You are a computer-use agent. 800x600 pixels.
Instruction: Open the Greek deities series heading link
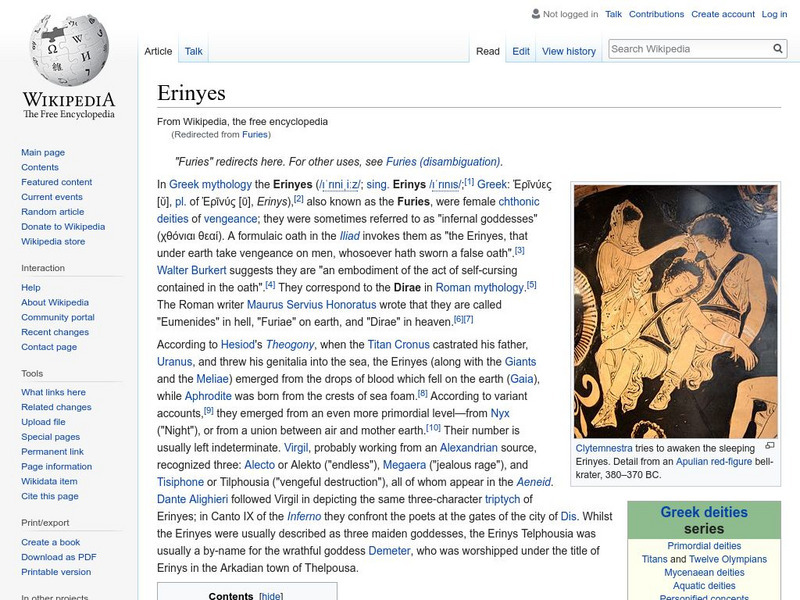pyautogui.click(x=703, y=513)
